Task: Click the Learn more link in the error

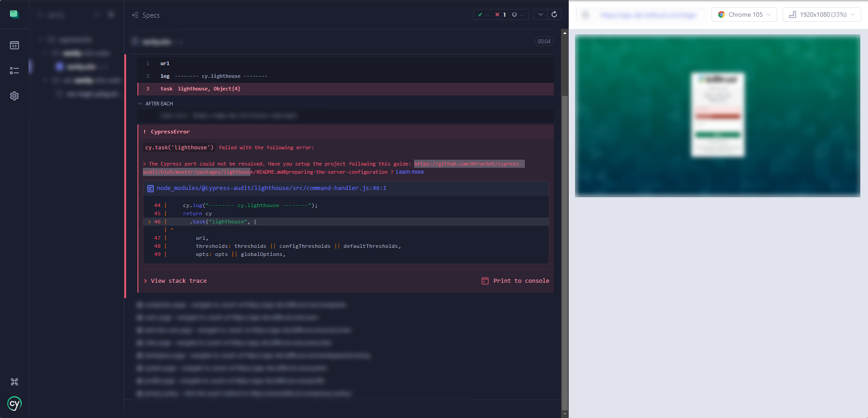Action: pos(410,172)
